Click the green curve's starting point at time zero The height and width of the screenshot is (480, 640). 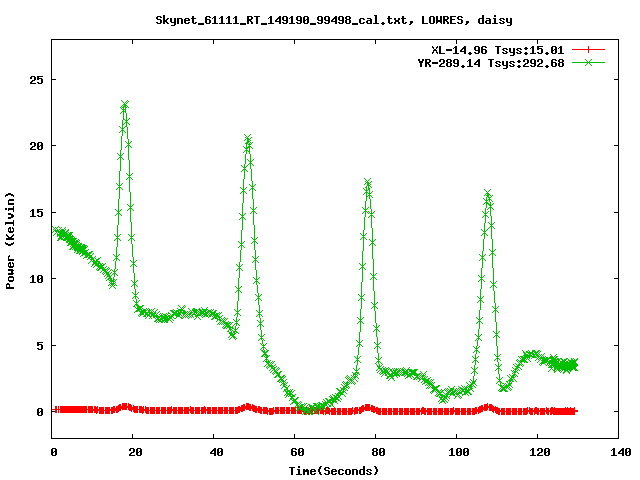[x=54, y=230]
